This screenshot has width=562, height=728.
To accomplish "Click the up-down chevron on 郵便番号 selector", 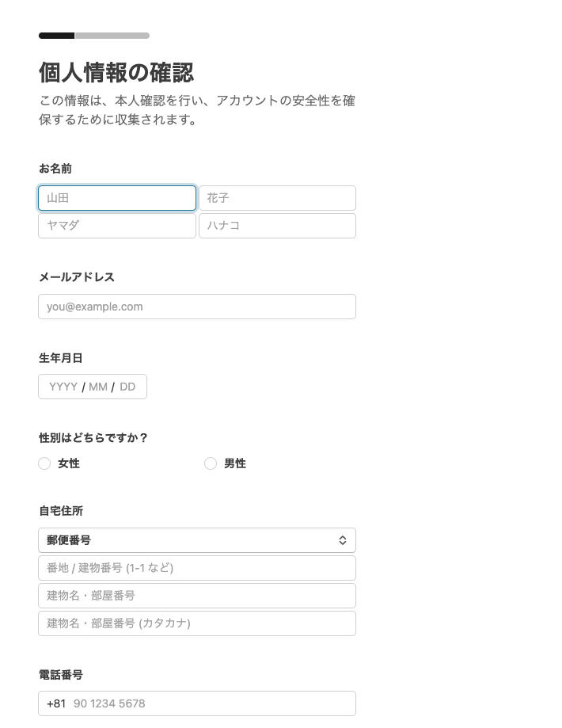I will 343,540.
